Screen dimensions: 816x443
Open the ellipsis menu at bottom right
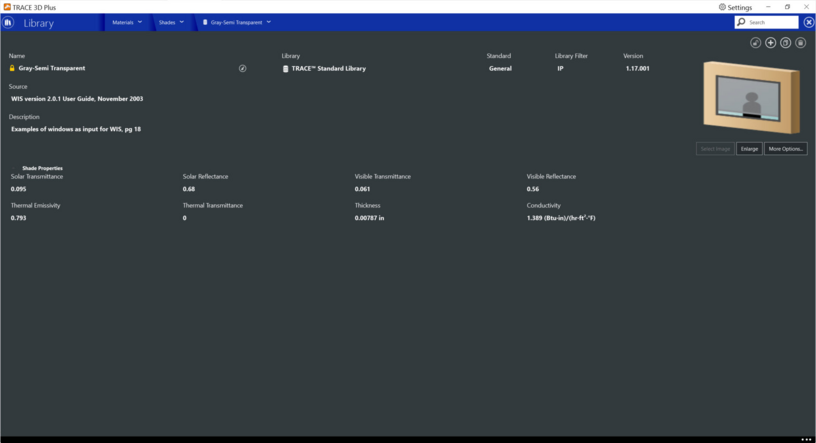[806, 439]
